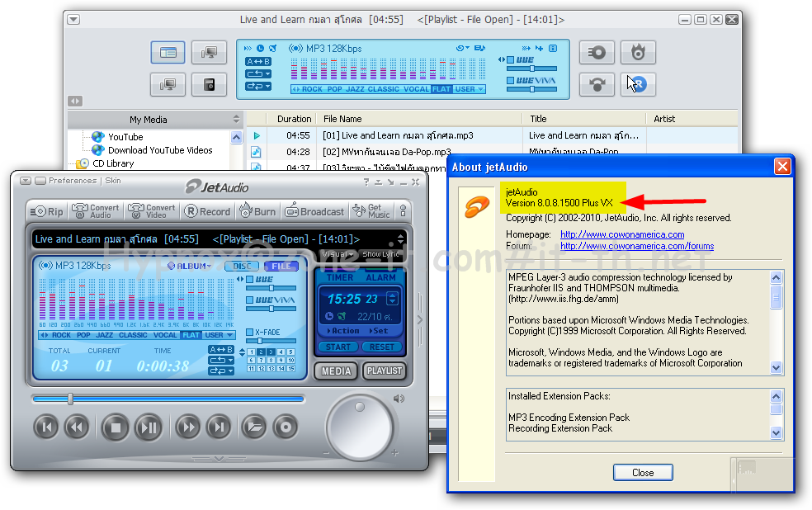Open the ALBUM dropdown in compact player
The image size is (812, 510).
tap(190, 266)
